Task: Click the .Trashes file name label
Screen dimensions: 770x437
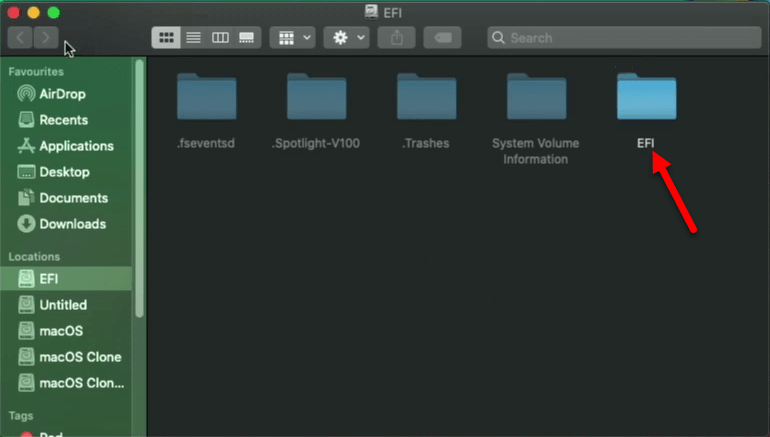Action: pos(426,143)
